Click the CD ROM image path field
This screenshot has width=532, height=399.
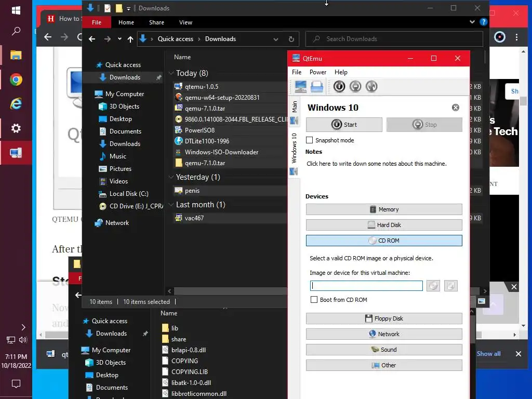pyautogui.click(x=366, y=286)
